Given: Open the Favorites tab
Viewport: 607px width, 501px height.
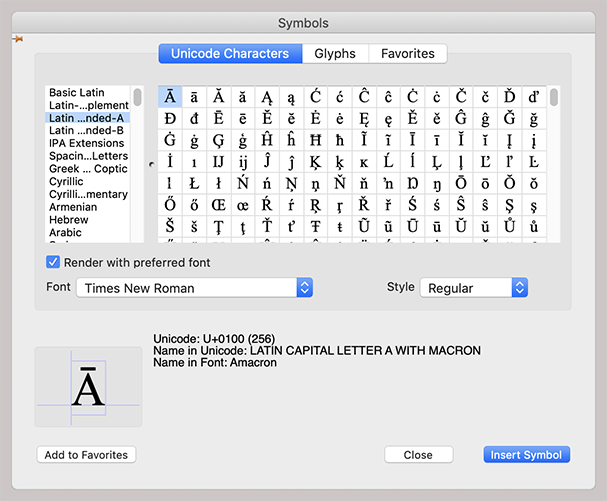Looking at the screenshot, I should 407,54.
